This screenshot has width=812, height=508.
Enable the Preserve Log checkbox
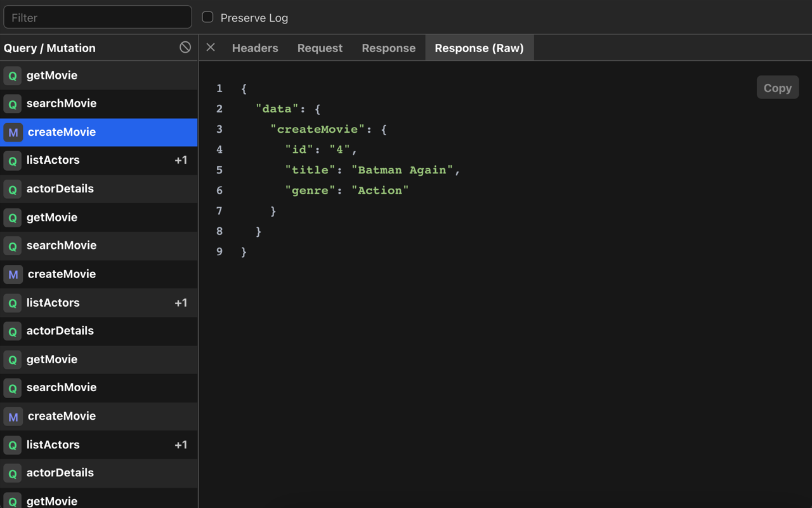[x=206, y=17]
